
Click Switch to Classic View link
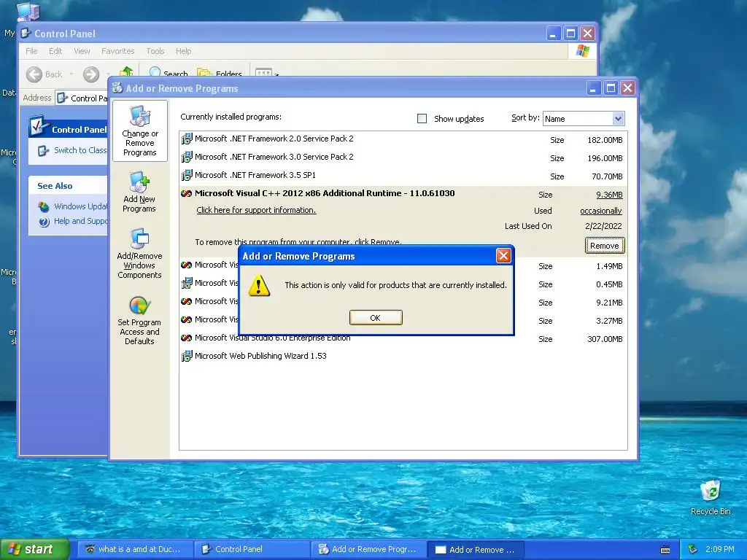tap(80, 150)
